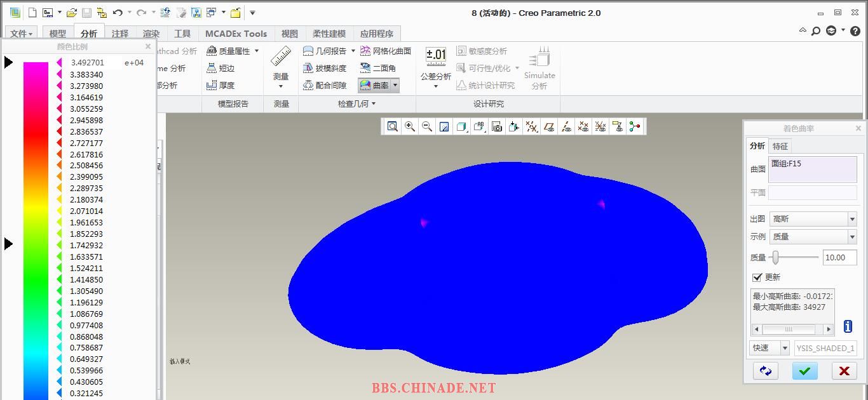
Task: Toggle plane display filter in view toolbar
Action: click(x=549, y=127)
